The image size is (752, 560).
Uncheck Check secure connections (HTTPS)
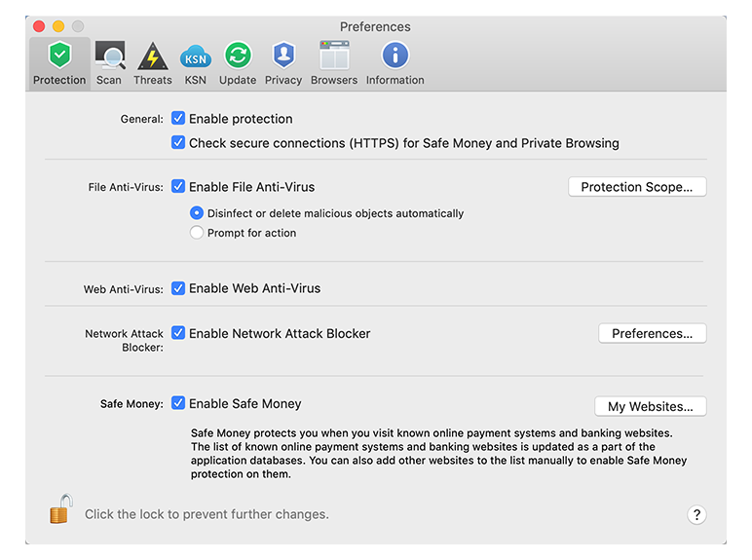(x=178, y=143)
